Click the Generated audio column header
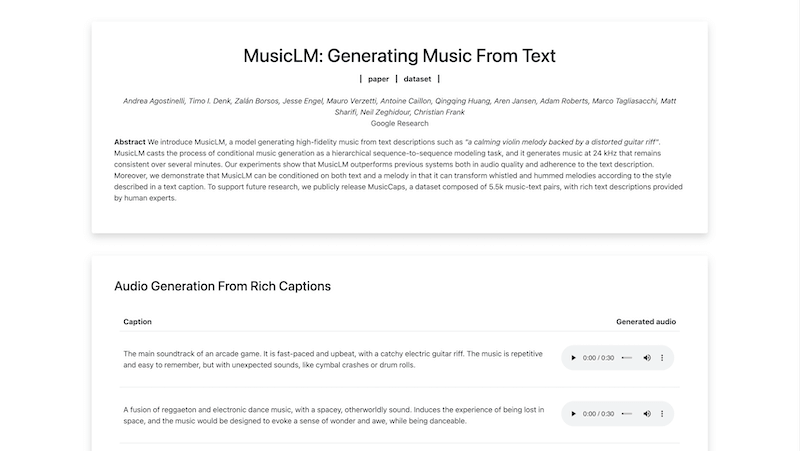Viewport: 800px width, 451px height. 646,322
